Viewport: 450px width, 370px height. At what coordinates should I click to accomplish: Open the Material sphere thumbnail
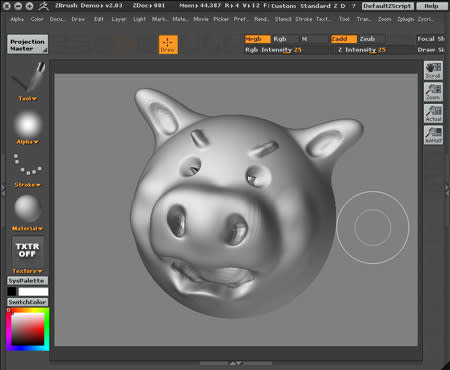(x=28, y=208)
